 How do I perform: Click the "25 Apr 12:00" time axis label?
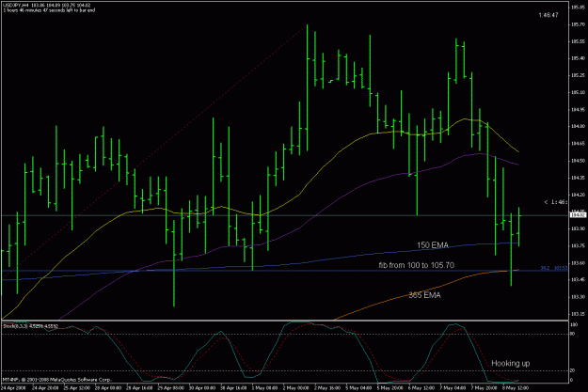pos(77,388)
